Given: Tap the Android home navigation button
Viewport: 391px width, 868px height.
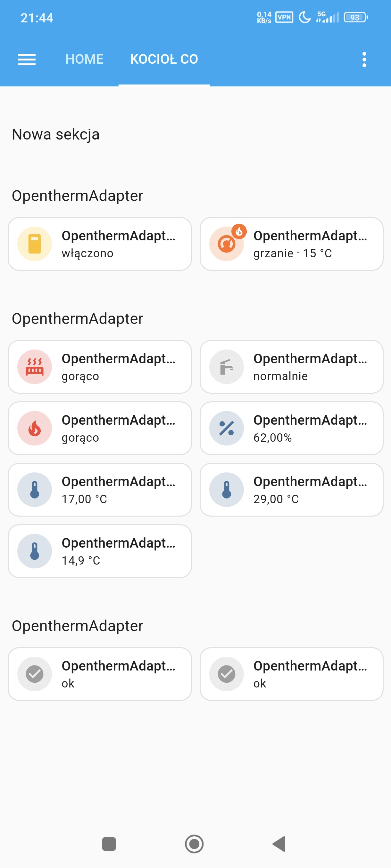Looking at the screenshot, I should tap(194, 844).
